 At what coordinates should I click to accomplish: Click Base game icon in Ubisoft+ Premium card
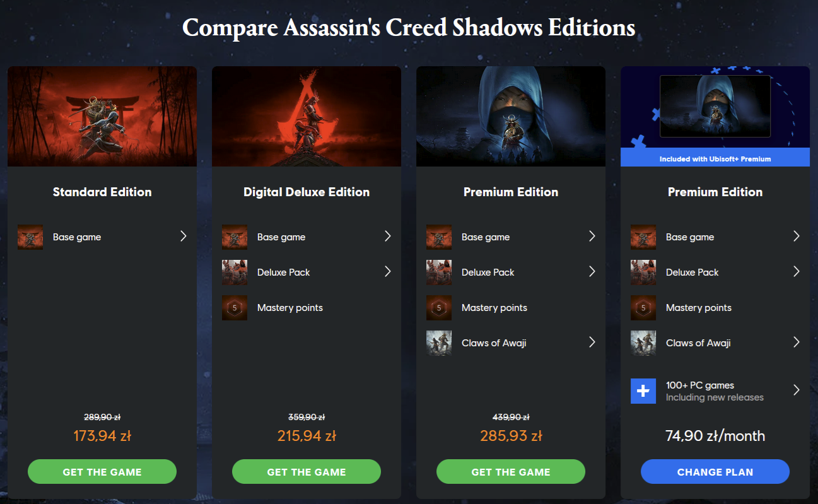(643, 237)
